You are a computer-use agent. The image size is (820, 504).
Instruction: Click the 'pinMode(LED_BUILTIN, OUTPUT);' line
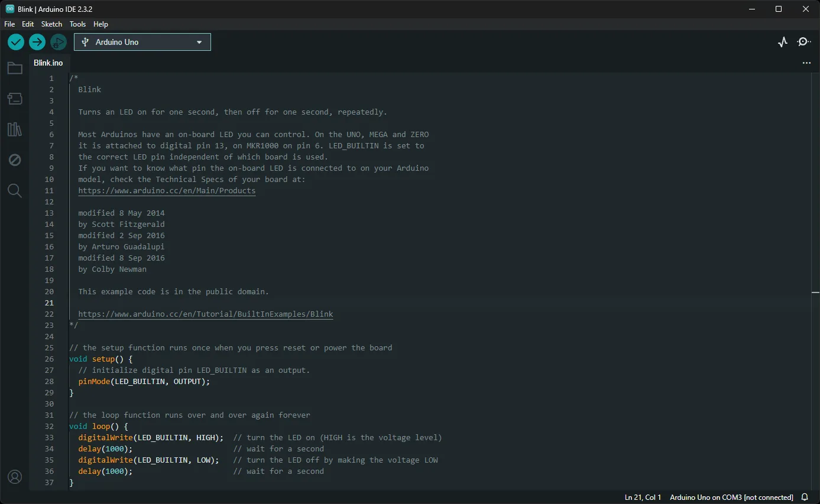(144, 382)
